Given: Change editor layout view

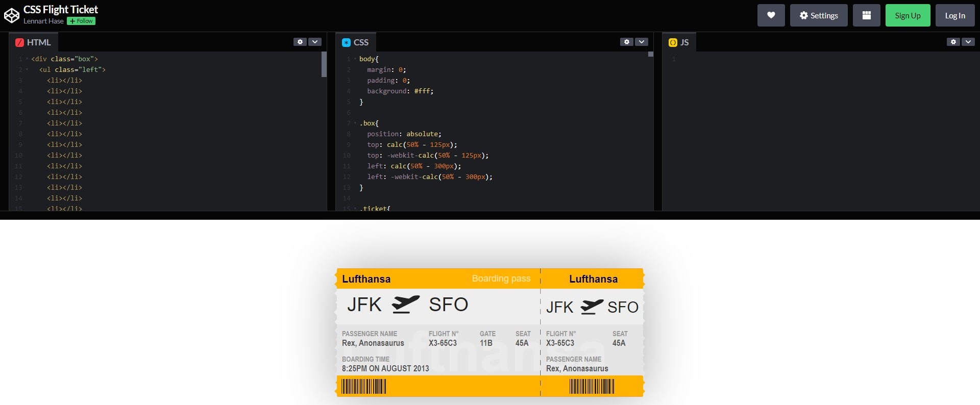Looking at the screenshot, I should 866,15.
